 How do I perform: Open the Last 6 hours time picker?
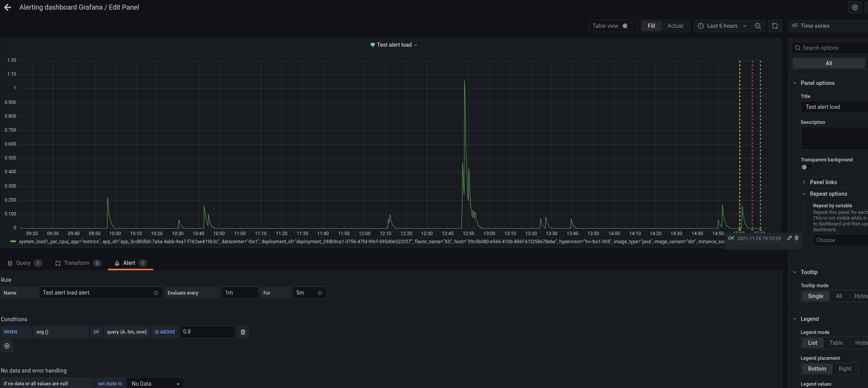pos(722,26)
